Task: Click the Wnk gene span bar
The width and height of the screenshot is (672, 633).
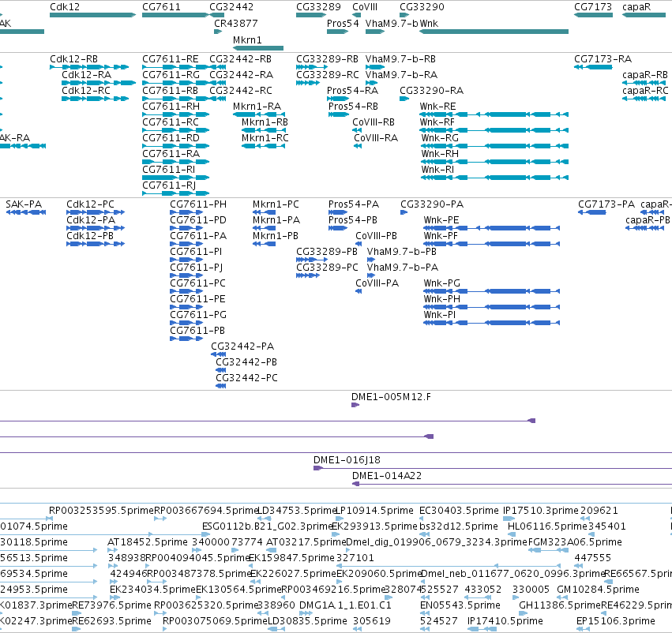Action: coord(494,32)
